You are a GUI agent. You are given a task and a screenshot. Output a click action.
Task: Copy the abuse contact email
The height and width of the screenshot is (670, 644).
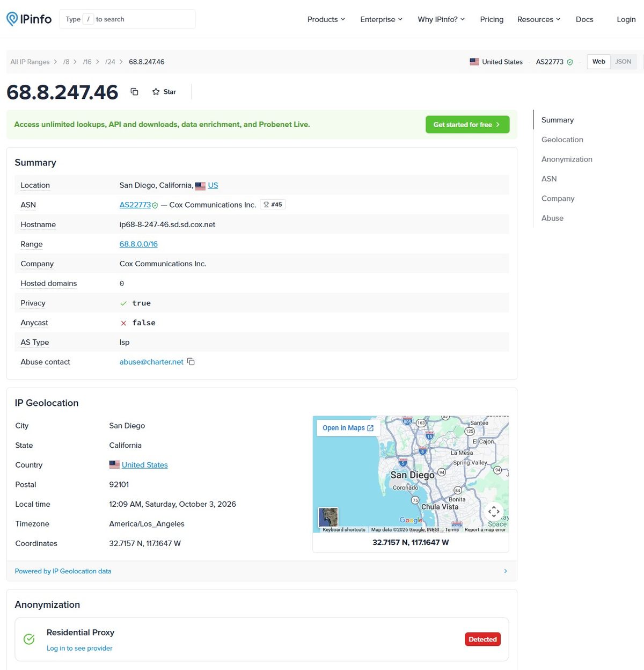pyautogui.click(x=191, y=362)
